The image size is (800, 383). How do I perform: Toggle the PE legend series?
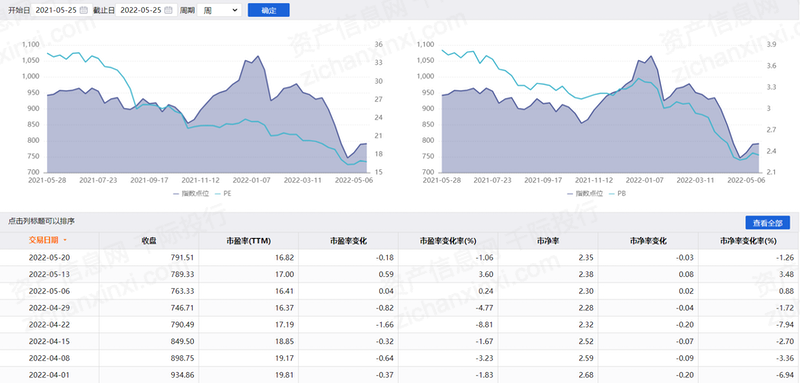(x=223, y=194)
